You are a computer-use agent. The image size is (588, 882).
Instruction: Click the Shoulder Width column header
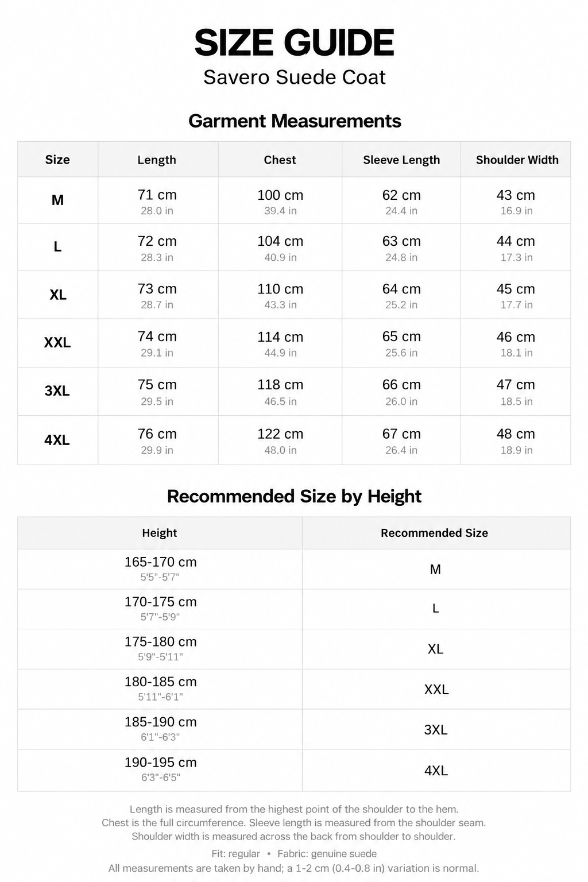517,160
